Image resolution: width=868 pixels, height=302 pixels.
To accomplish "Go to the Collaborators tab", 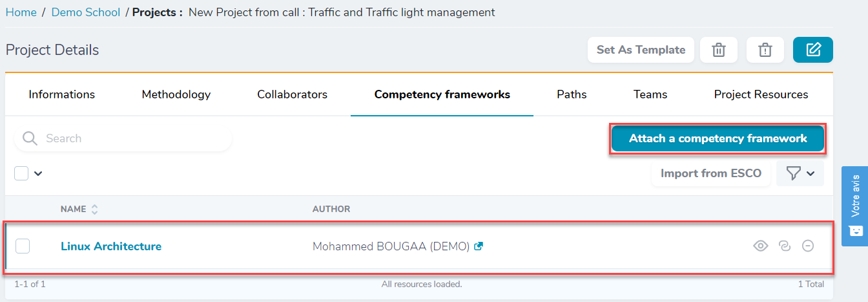I will (292, 94).
